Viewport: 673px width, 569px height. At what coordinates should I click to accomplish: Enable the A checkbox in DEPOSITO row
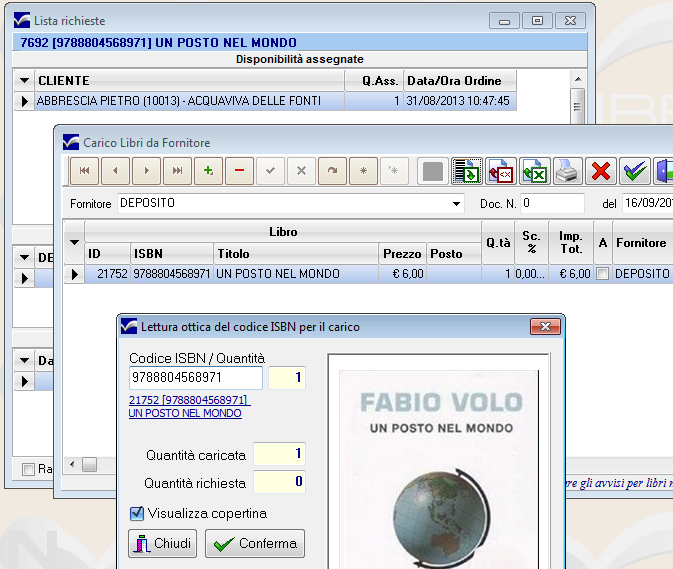(603, 274)
